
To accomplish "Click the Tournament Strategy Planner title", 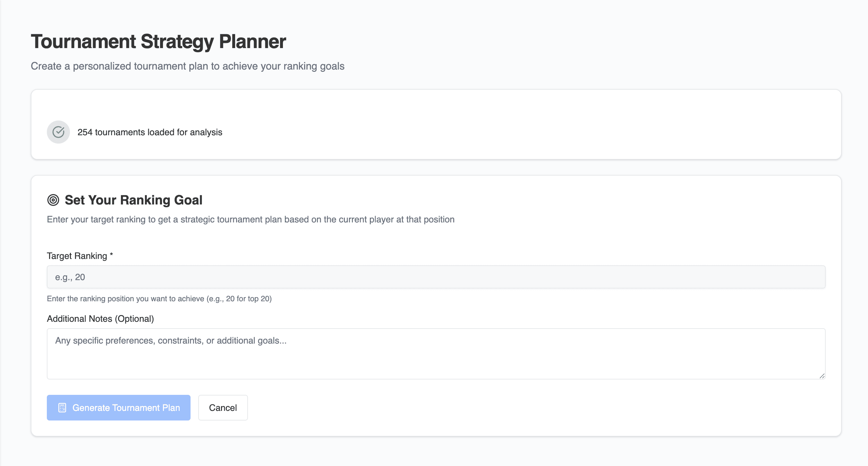I will tap(158, 42).
